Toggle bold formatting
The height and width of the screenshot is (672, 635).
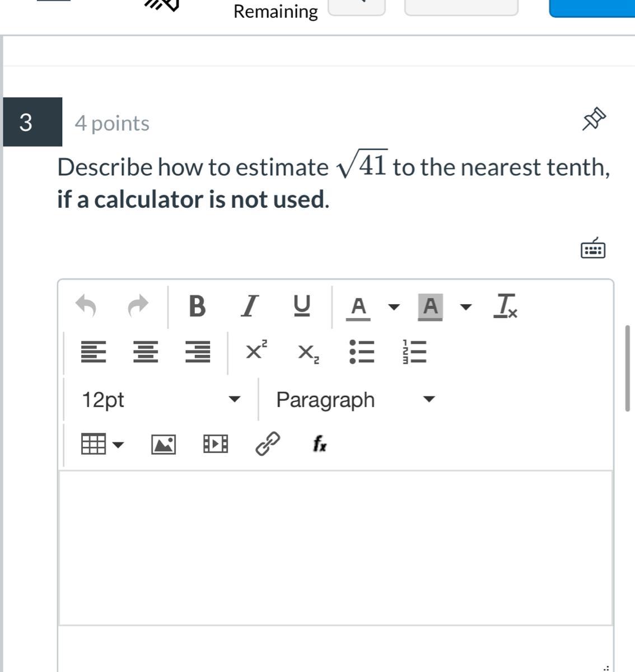[x=197, y=306]
